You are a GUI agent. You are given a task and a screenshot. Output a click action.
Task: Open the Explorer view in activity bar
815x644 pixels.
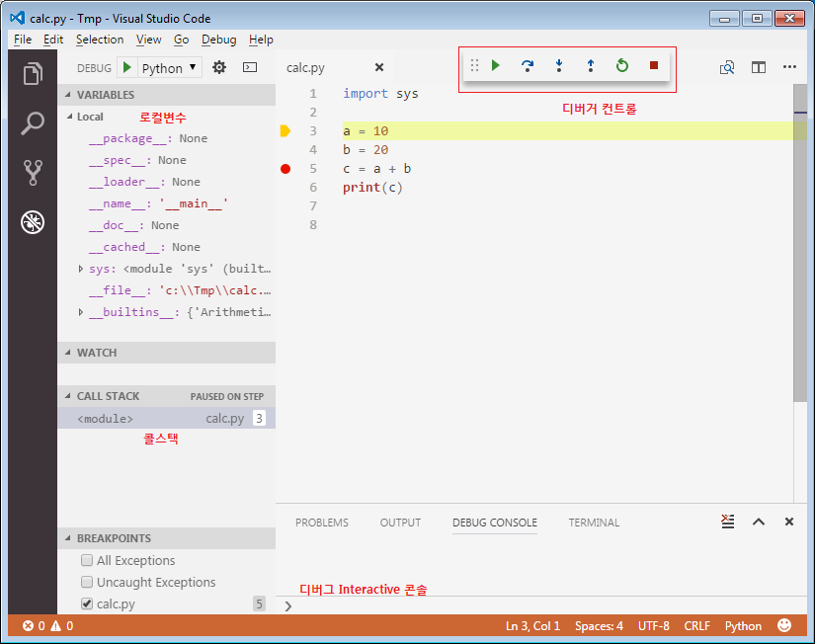coord(33,73)
